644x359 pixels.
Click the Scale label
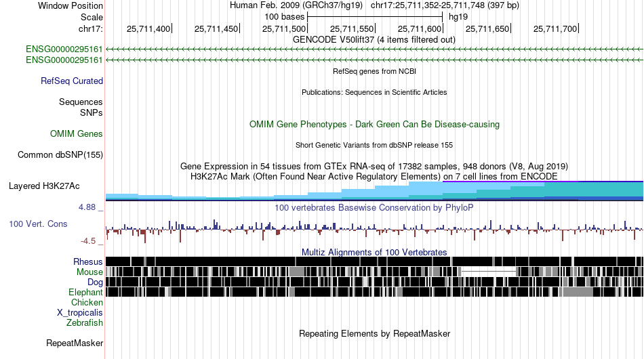92,17
